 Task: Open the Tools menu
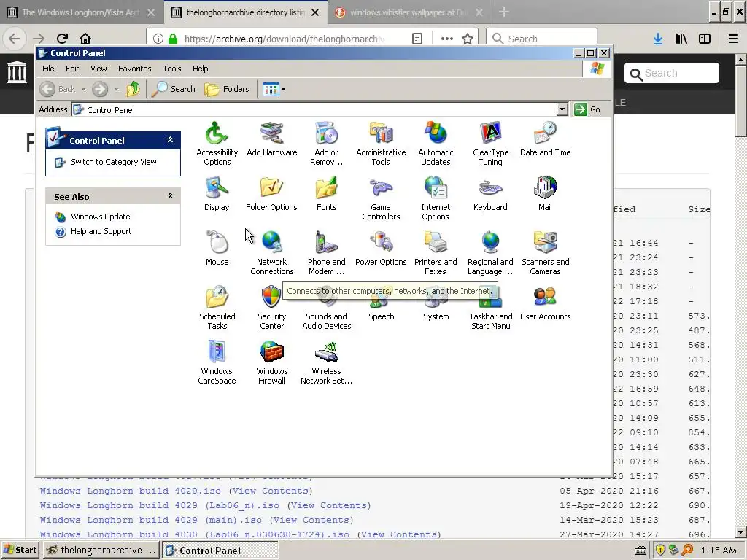tap(172, 69)
